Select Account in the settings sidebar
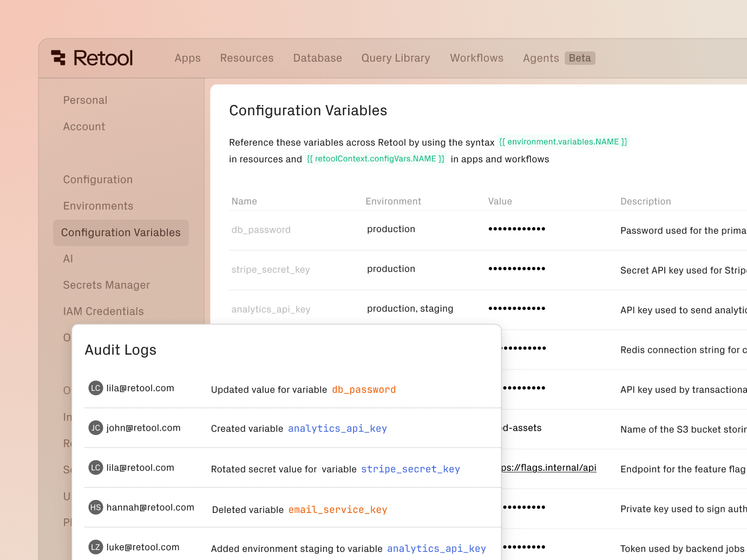The image size is (747, 560). [x=84, y=127]
